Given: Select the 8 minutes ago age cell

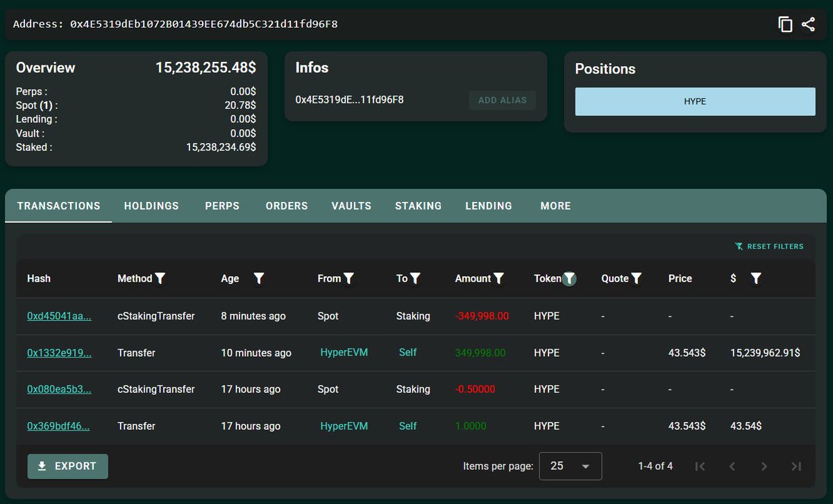Looking at the screenshot, I should click(x=253, y=316).
